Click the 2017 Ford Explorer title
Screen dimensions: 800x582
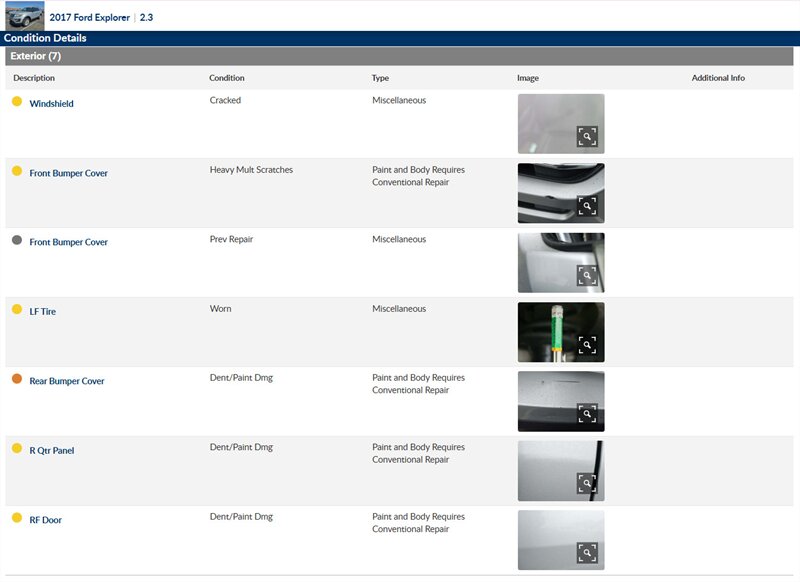pyautogui.click(x=89, y=17)
